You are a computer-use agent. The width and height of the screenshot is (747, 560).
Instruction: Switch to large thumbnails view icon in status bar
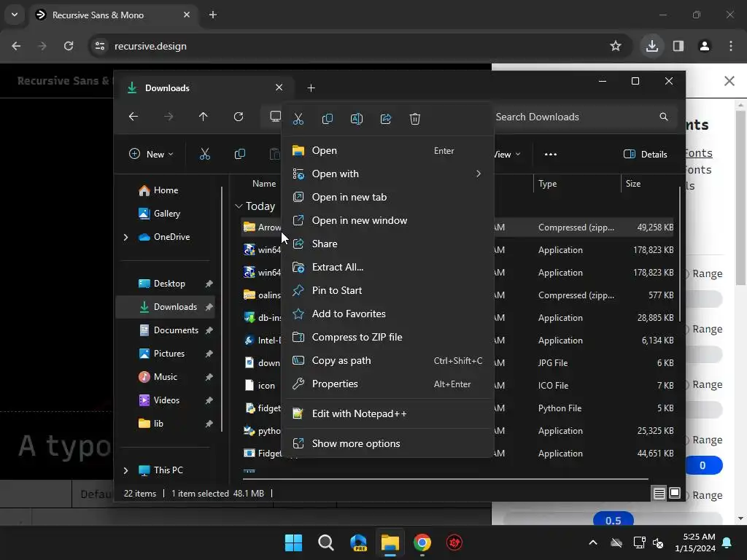coord(675,494)
